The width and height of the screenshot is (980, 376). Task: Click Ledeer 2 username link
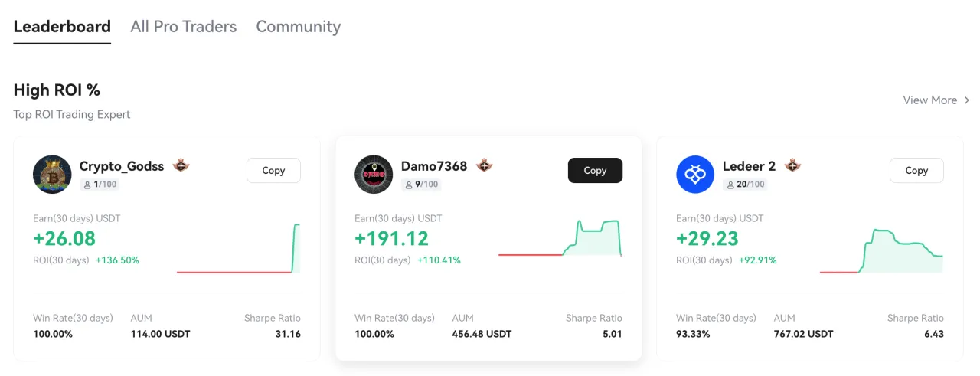tap(749, 165)
